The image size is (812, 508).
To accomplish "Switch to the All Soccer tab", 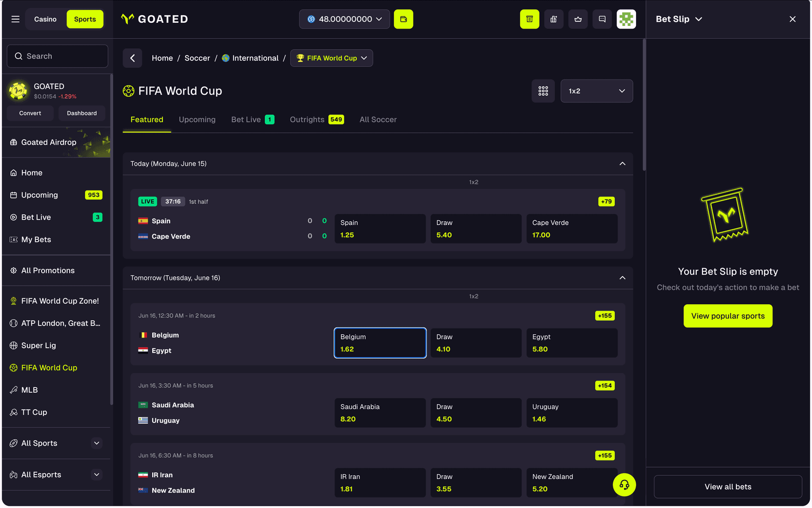I will (378, 120).
